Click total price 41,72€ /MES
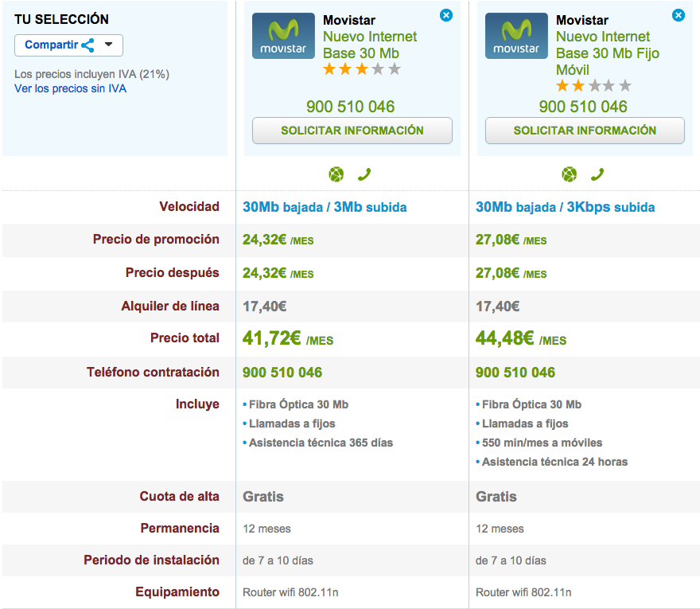This screenshot has height=609, width=700. (288, 338)
